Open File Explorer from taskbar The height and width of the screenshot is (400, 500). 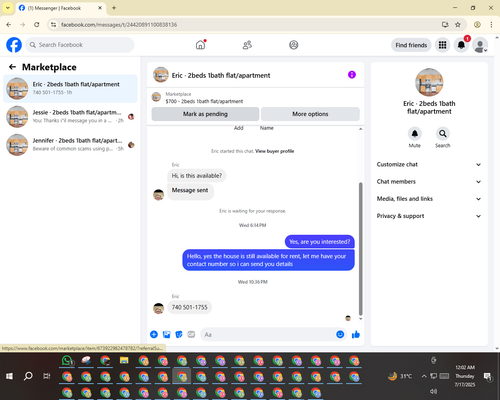click(x=124, y=361)
